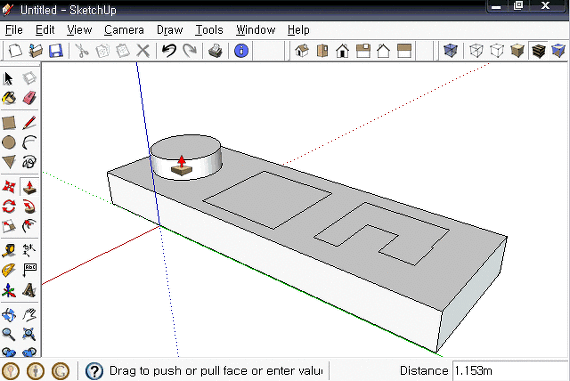Viewport: 570px width, 381px height.
Task: Open the Draw menu
Action: [170, 30]
